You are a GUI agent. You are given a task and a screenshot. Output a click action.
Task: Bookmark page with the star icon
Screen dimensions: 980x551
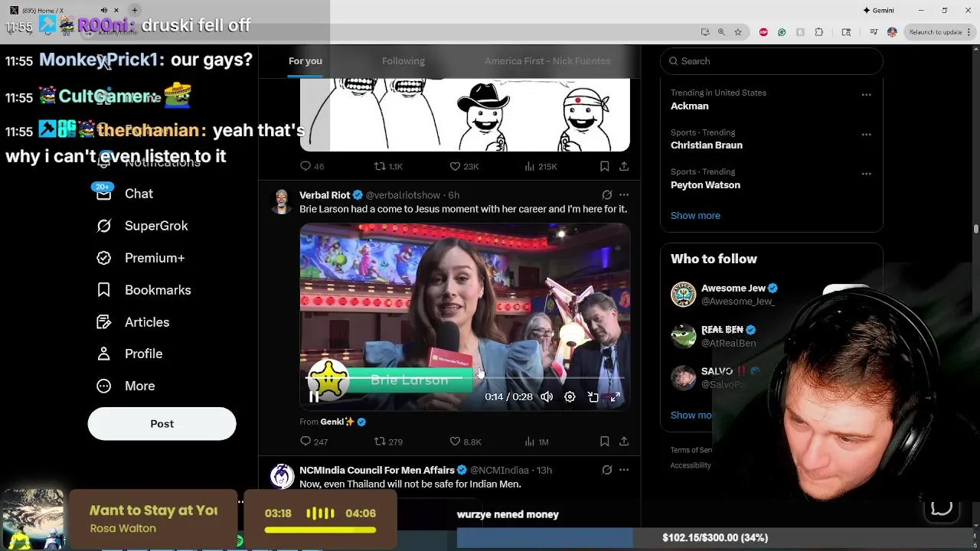tap(738, 32)
